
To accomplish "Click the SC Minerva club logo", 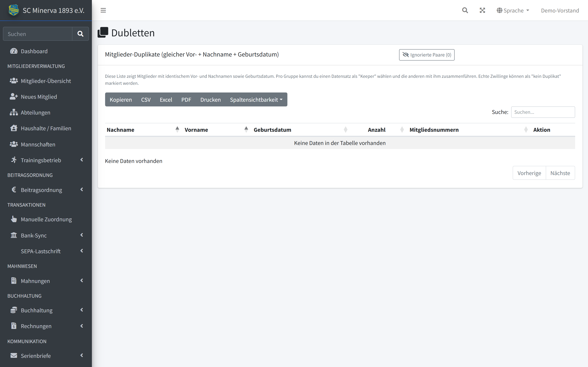I will (x=14, y=10).
